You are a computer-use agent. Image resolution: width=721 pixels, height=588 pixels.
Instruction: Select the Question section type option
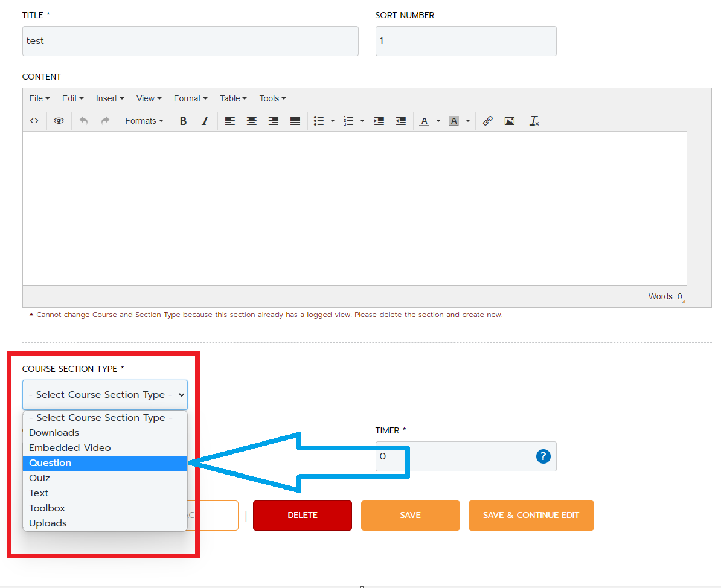(x=50, y=462)
